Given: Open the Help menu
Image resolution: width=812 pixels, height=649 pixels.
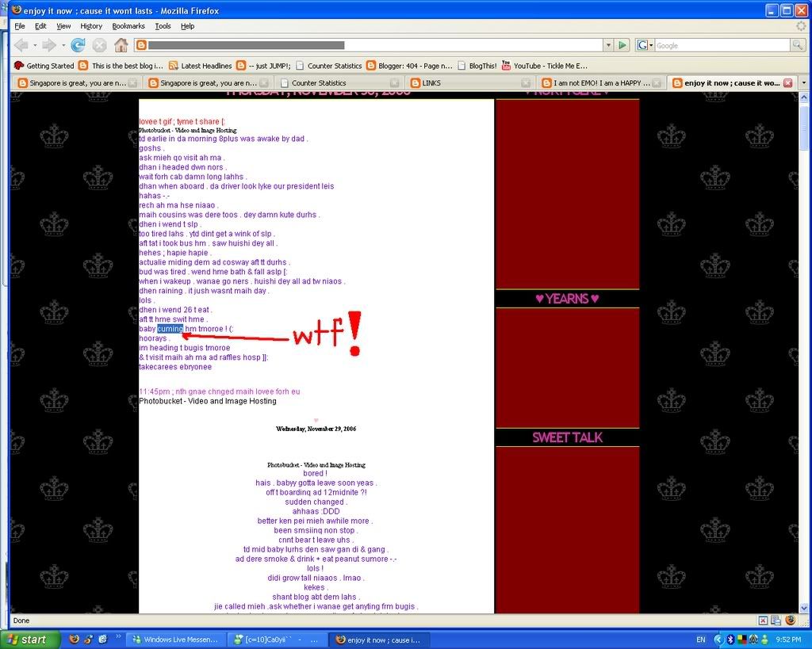Looking at the screenshot, I should pos(187,26).
